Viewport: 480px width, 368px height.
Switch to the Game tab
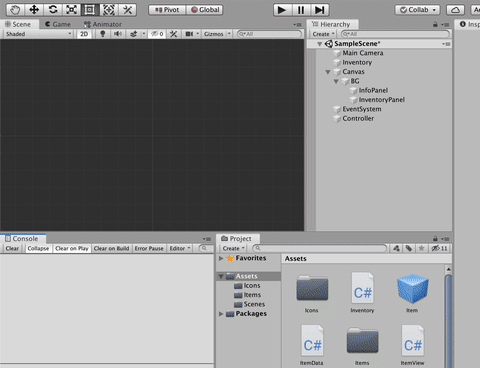[x=58, y=24]
